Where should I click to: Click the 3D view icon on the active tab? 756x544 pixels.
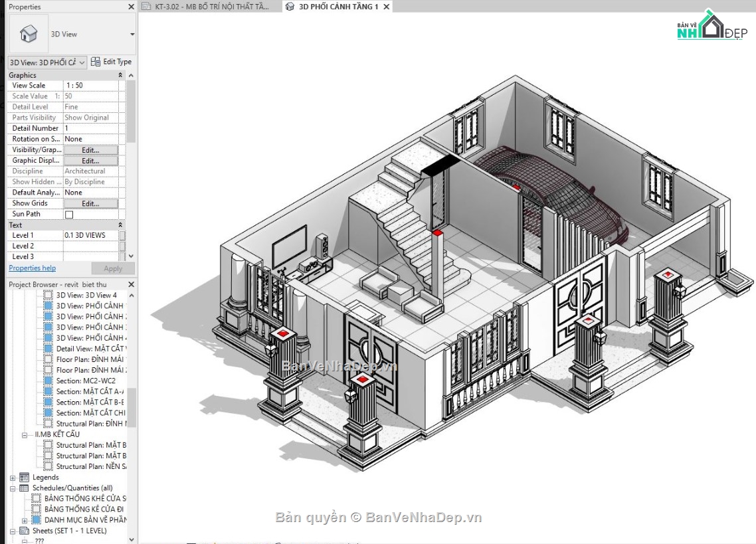coord(290,7)
